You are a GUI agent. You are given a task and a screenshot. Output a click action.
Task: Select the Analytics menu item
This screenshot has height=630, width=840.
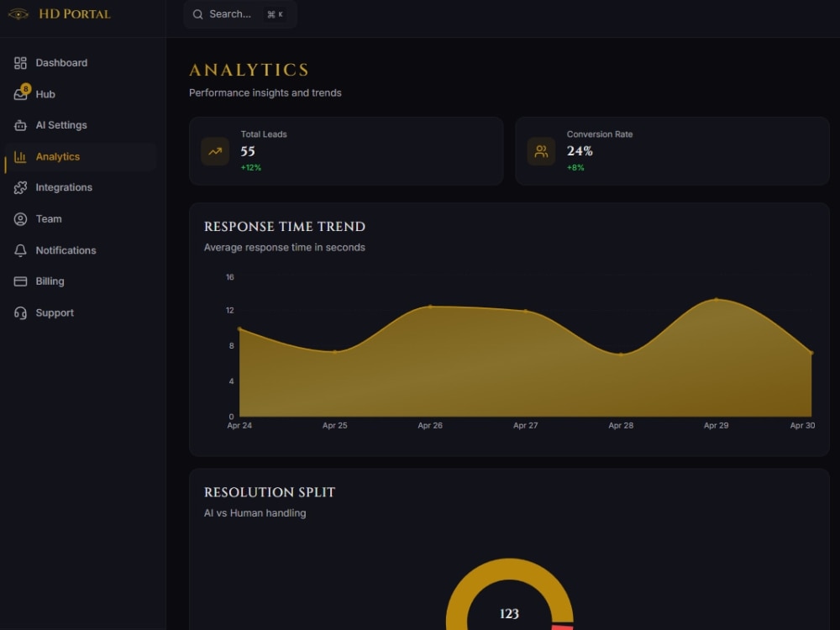[x=81, y=157]
